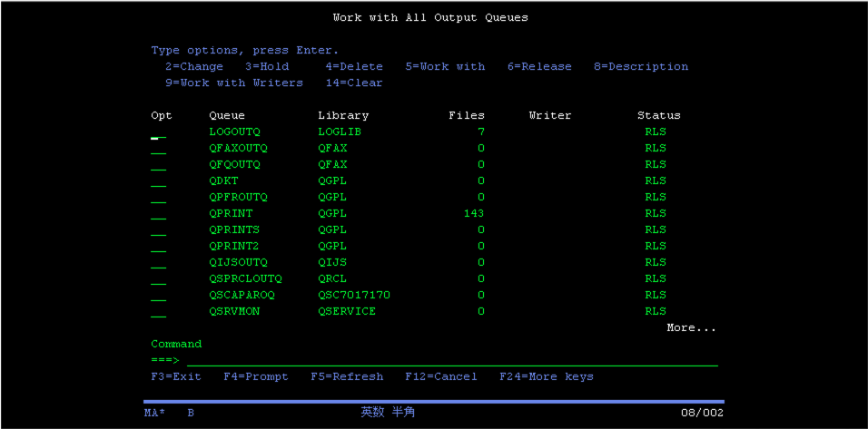Click the Opt column header
The width and height of the screenshot is (868, 429).
162,115
